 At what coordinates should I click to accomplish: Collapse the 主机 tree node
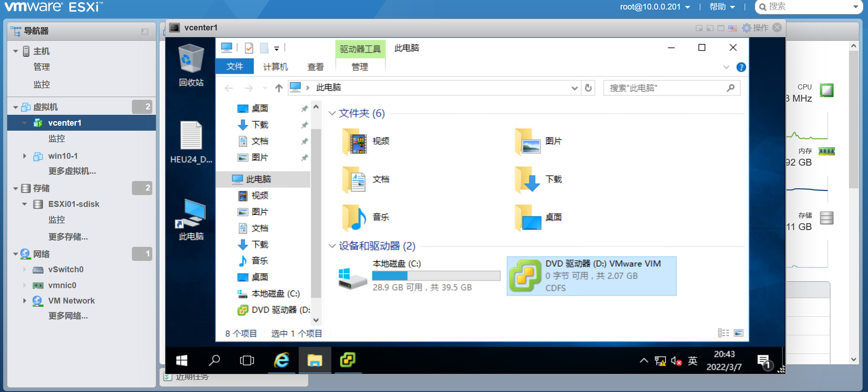click(x=15, y=51)
